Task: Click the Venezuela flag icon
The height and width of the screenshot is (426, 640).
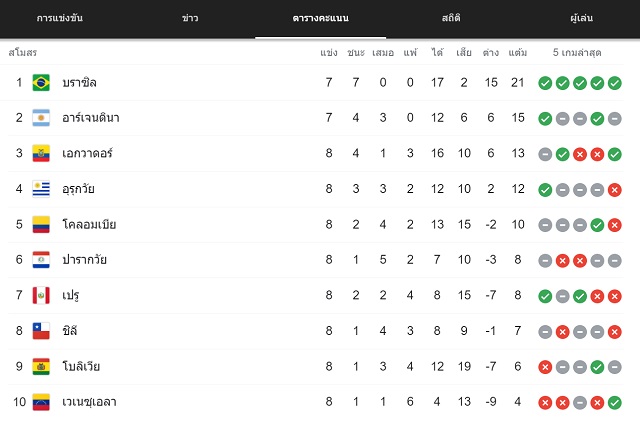Action: (41, 402)
